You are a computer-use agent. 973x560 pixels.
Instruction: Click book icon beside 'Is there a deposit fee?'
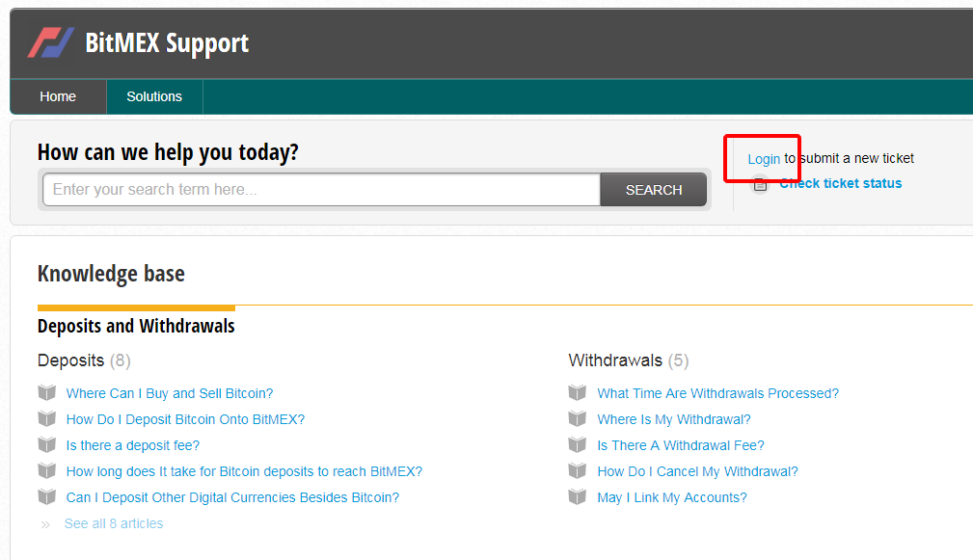[x=47, y=444]
